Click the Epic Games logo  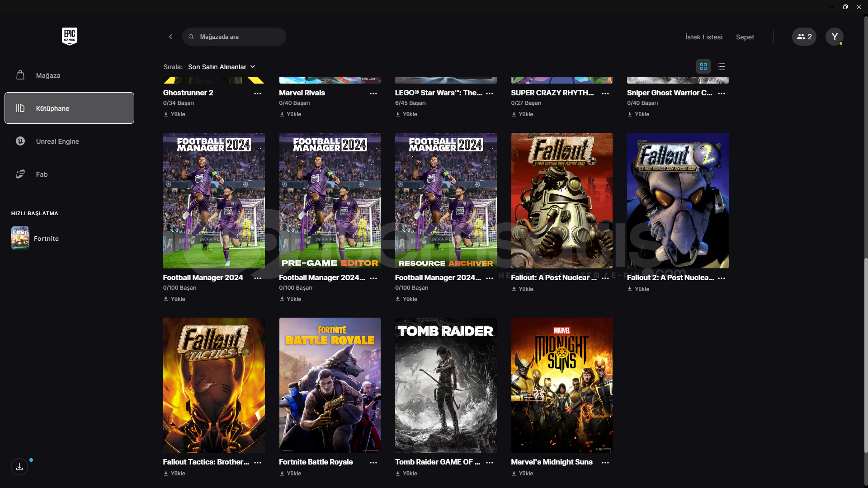[70, 37]
